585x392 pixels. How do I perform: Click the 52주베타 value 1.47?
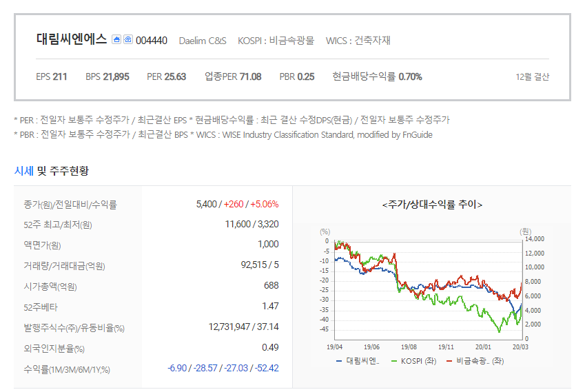coord(270,306)
